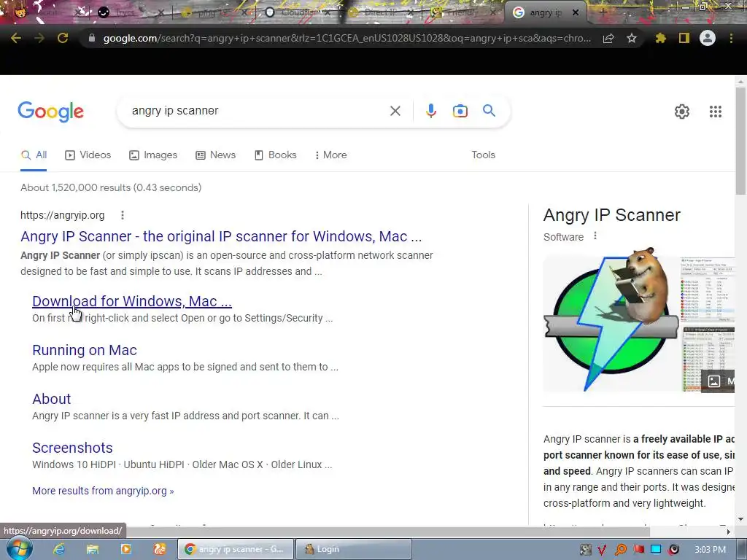Click the https://angryip.org URL text
The image size is (747, 560).
(x=63, y=215)
